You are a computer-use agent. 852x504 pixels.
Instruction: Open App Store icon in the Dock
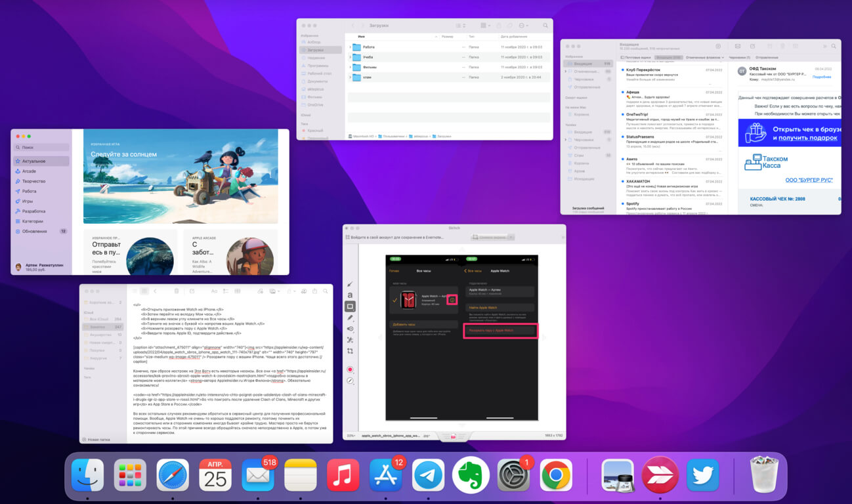coord(386,475)
